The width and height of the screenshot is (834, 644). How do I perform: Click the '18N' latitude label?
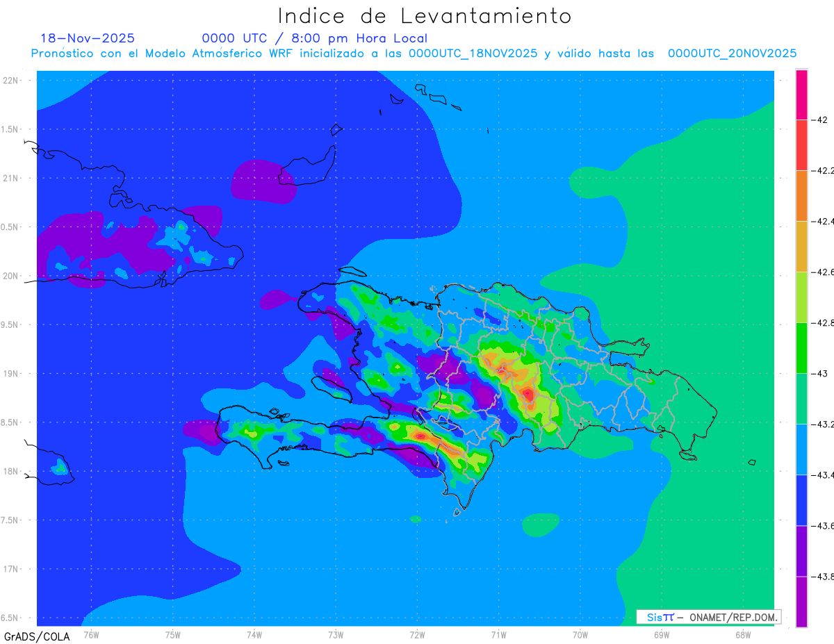tap(11, 471)
